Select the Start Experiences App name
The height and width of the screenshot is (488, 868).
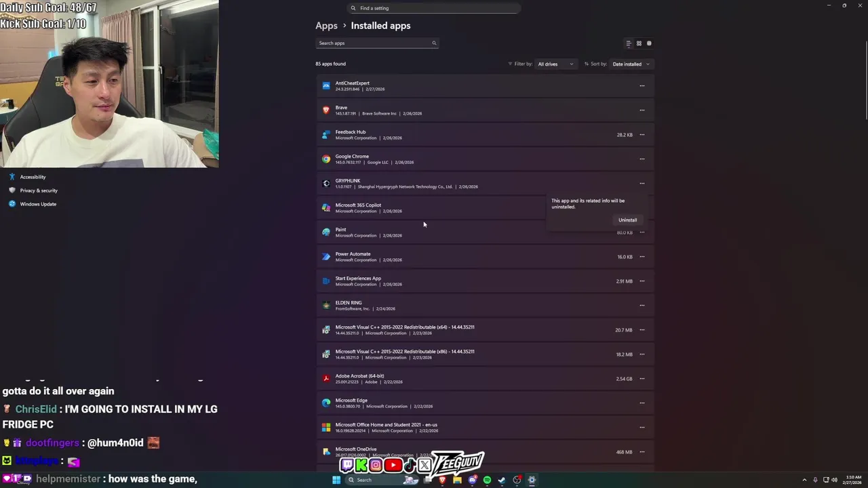[358, 279]
